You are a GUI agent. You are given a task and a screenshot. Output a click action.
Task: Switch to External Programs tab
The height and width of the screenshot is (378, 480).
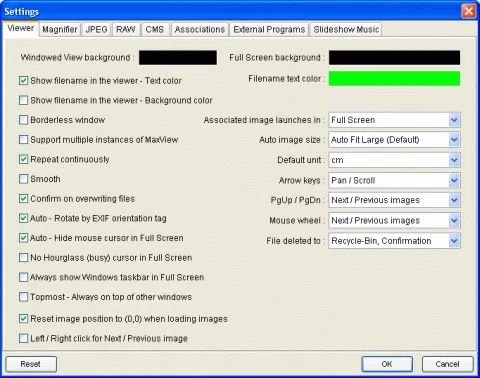tap(269, 30)
